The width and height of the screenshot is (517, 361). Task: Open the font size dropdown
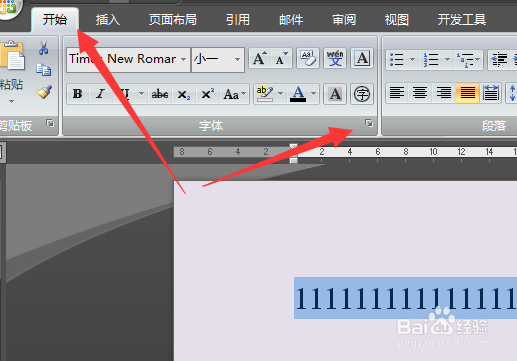click(237, 59)
